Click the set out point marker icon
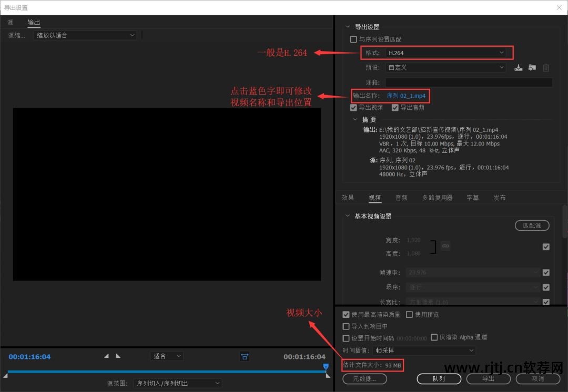Image resolution: width=568 pixels, height=392 pixels. pyautogui.click(x=118, y=356)
